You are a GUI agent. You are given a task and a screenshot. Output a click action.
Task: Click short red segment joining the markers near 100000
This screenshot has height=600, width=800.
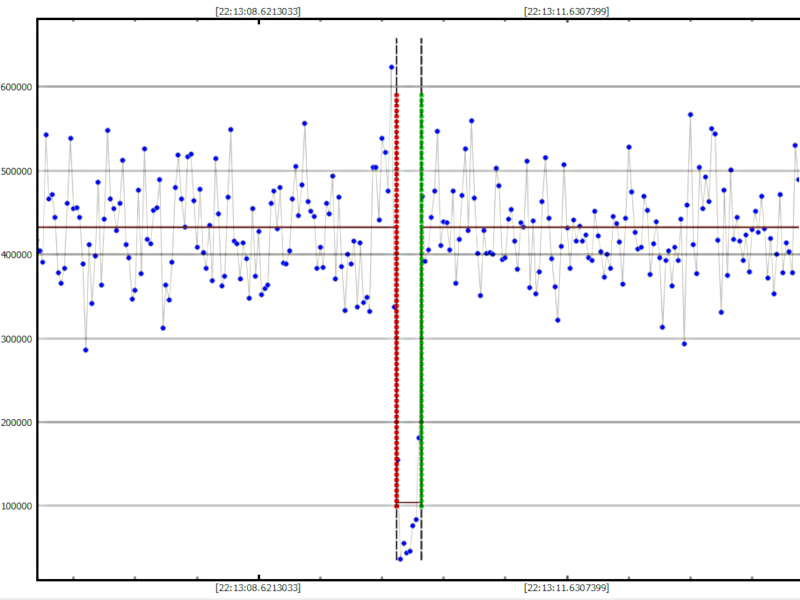tap(409, 502)
